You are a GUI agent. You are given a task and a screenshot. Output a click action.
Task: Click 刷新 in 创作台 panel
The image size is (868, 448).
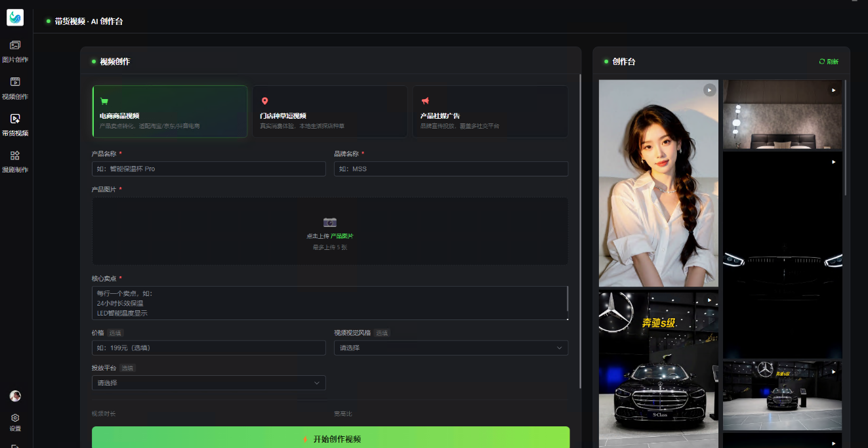coord(829,62)
